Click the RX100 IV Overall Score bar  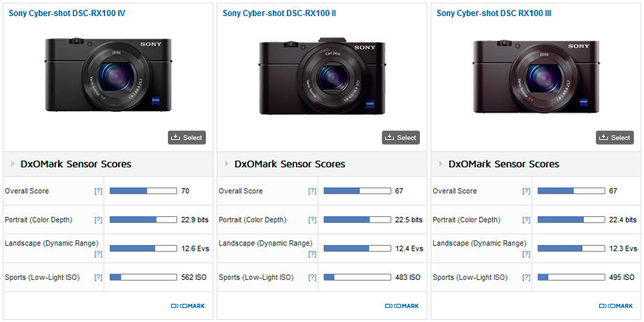tap(143, 191)
